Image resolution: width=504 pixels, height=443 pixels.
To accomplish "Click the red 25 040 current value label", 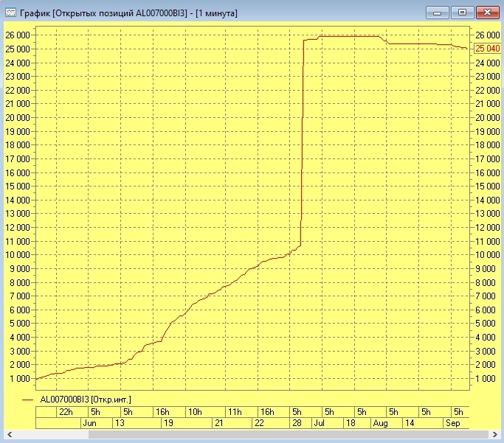I will [487, 49].
